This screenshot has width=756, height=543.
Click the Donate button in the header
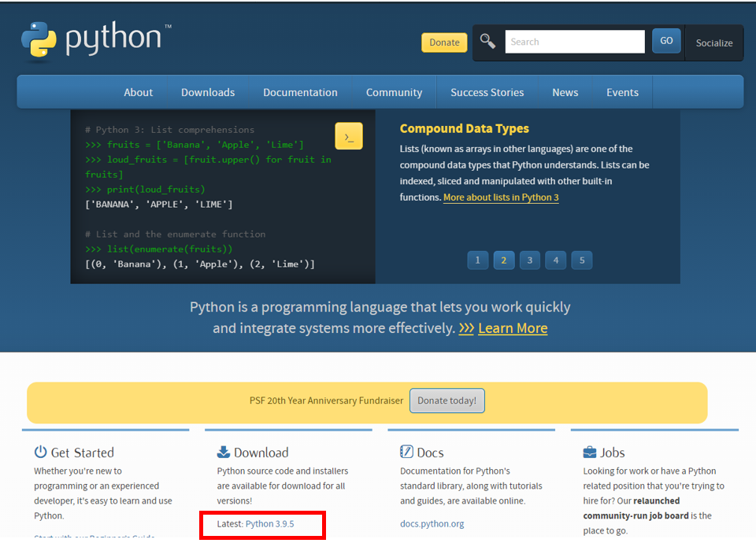(444, 42)
